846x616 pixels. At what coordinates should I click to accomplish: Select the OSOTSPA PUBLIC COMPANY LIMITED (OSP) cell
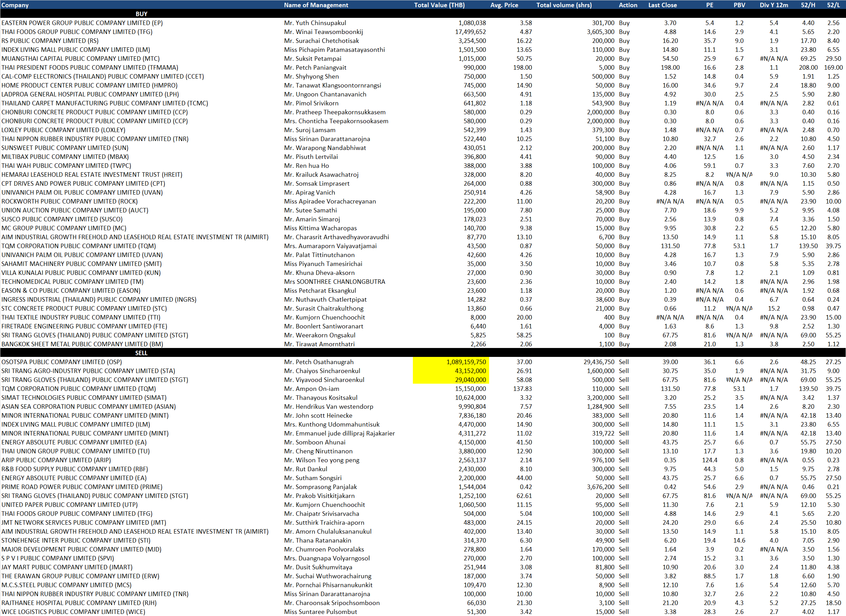(61, 362)
